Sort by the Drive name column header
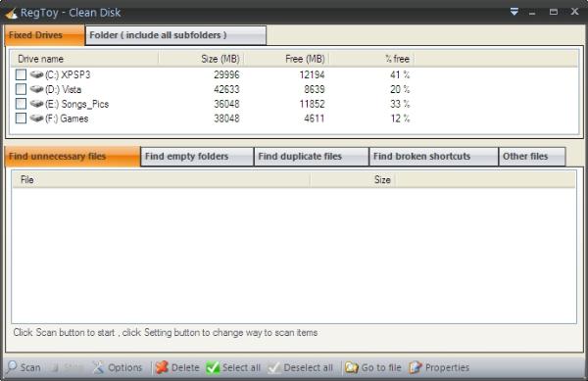 click(x=84, y=59)
